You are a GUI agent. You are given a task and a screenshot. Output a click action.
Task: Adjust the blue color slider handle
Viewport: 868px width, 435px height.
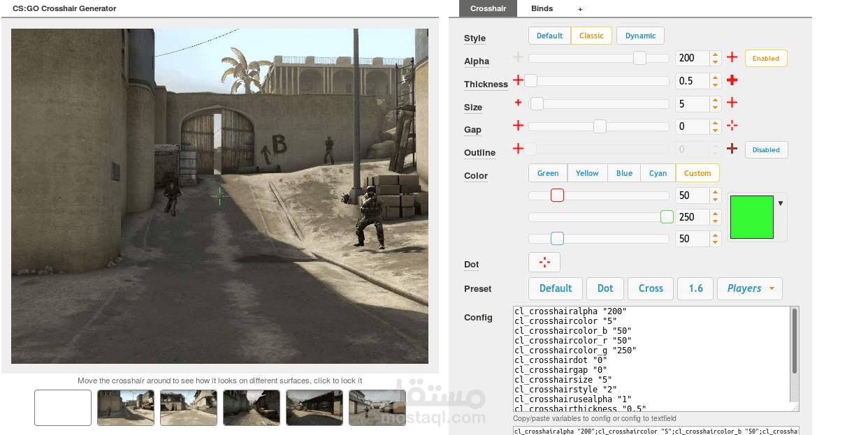pyautogui.click(x=557, y=239)
